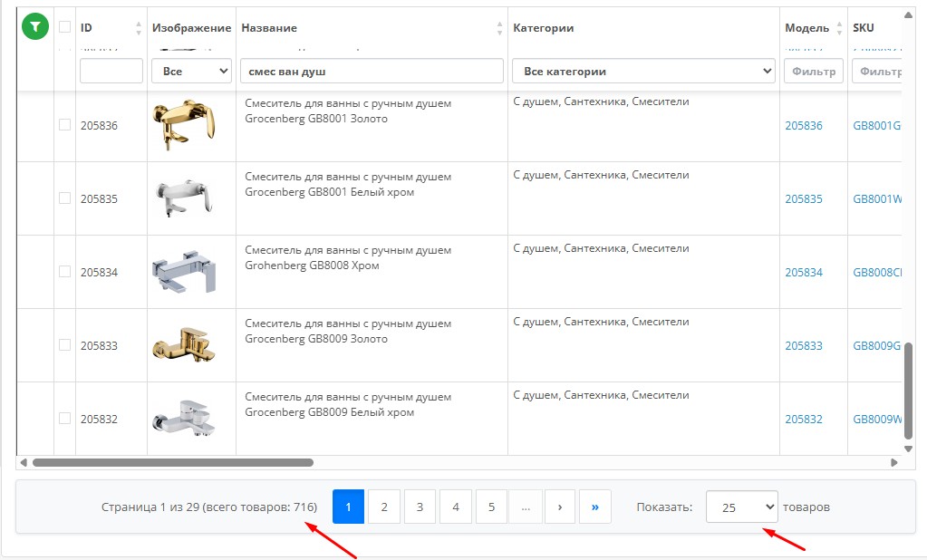Open model link 205835
The image size is (927, 560).
coord(803,198)
